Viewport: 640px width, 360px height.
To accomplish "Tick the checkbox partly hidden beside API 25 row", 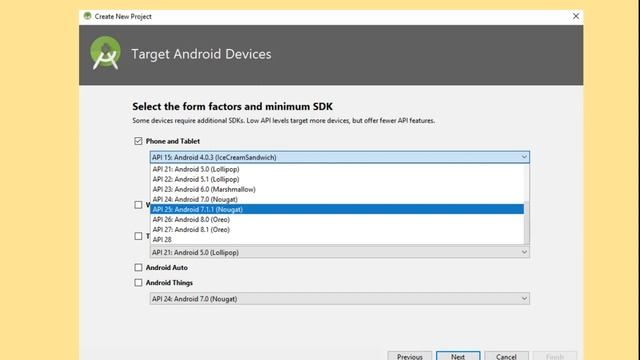I will tap(138, 204).
